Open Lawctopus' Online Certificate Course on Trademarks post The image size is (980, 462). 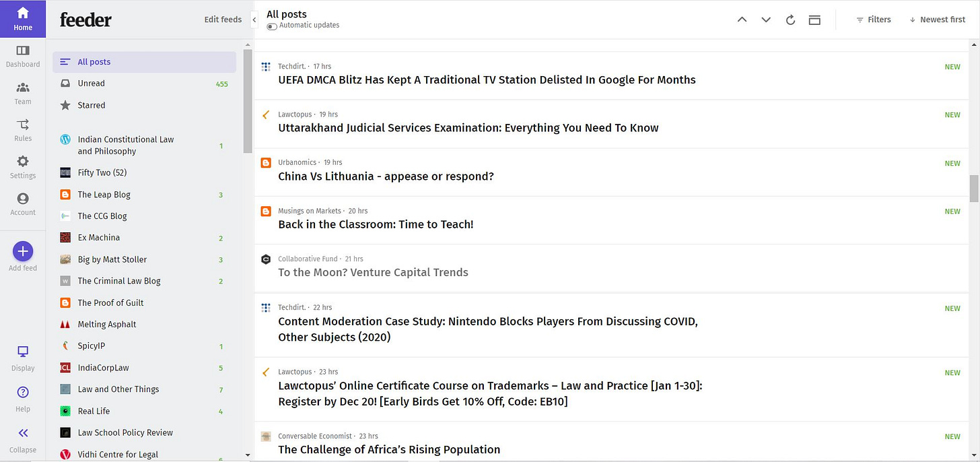pyautogui.click(x=490, y=394)
